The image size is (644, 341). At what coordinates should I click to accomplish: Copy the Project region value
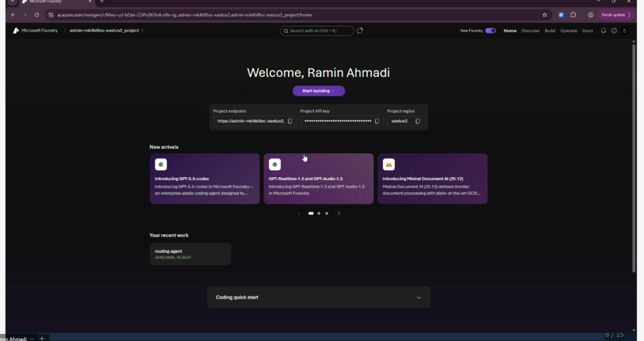point(418,121)
